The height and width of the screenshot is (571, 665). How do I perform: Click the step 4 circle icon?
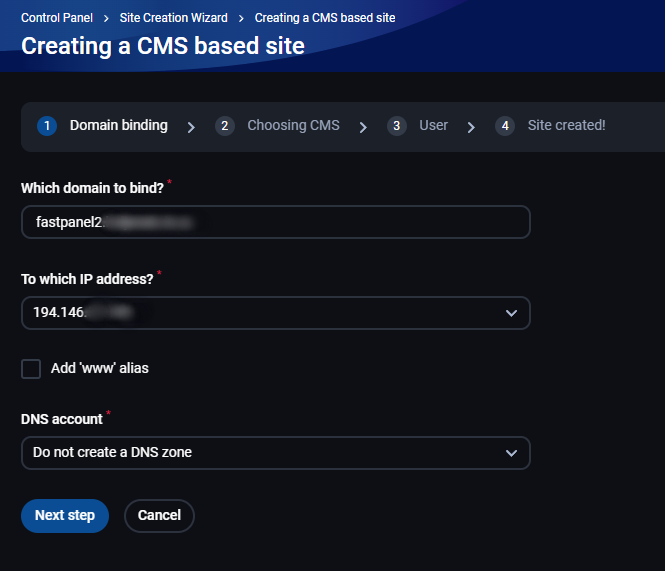pos(505,126)
